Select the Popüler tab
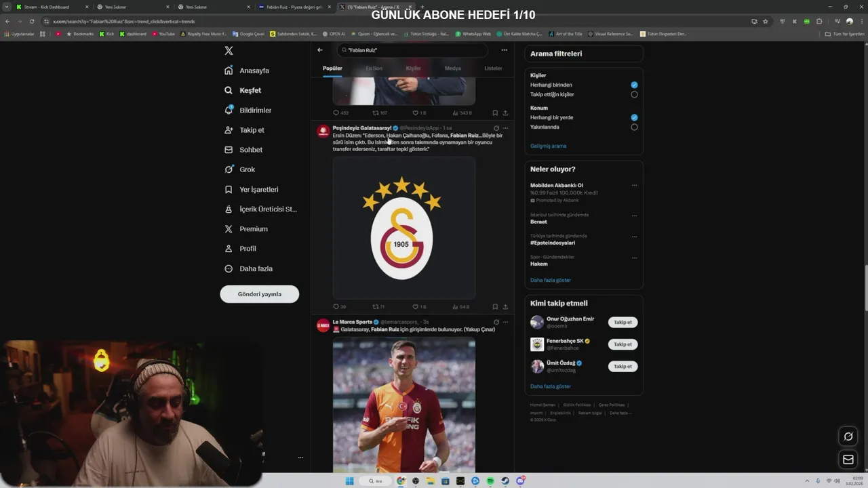 point(332,68)
